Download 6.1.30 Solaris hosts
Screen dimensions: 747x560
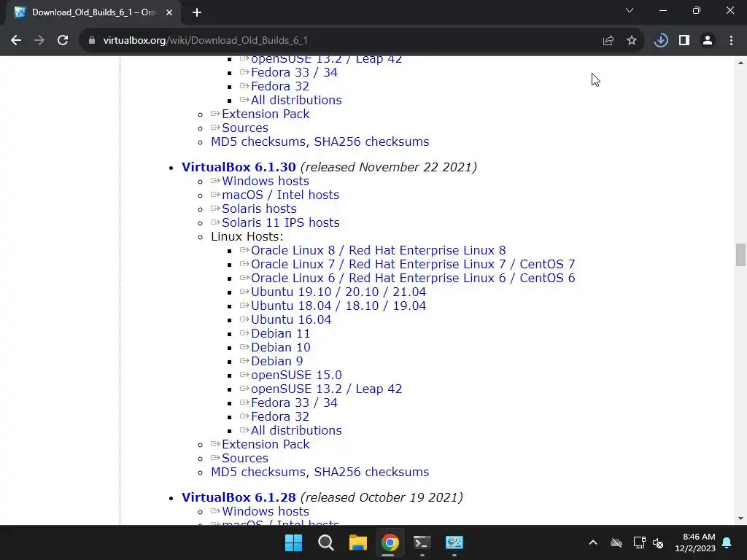click(259, 209)
